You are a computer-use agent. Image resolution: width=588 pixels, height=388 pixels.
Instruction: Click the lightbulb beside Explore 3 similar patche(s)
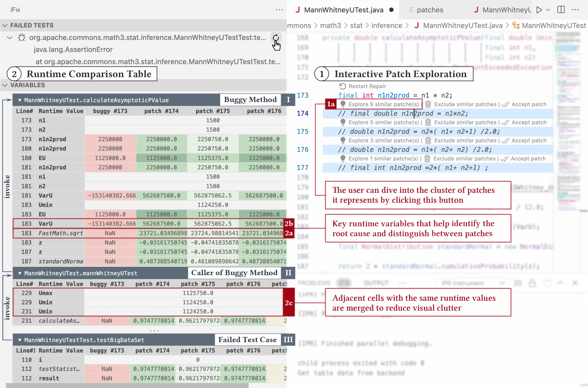[343, 141]
